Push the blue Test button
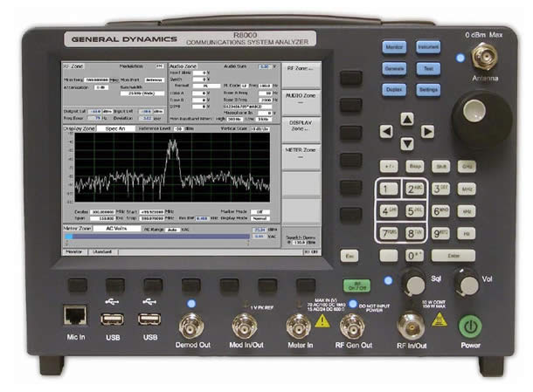Image resolution: width=533 pixels, height=392 pixels. 428,69
